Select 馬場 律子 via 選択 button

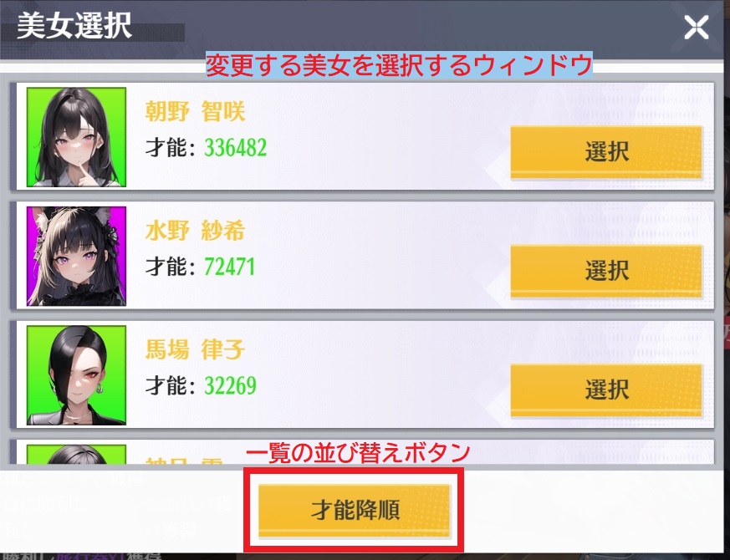pyautogui.click(x=606, y=390)
